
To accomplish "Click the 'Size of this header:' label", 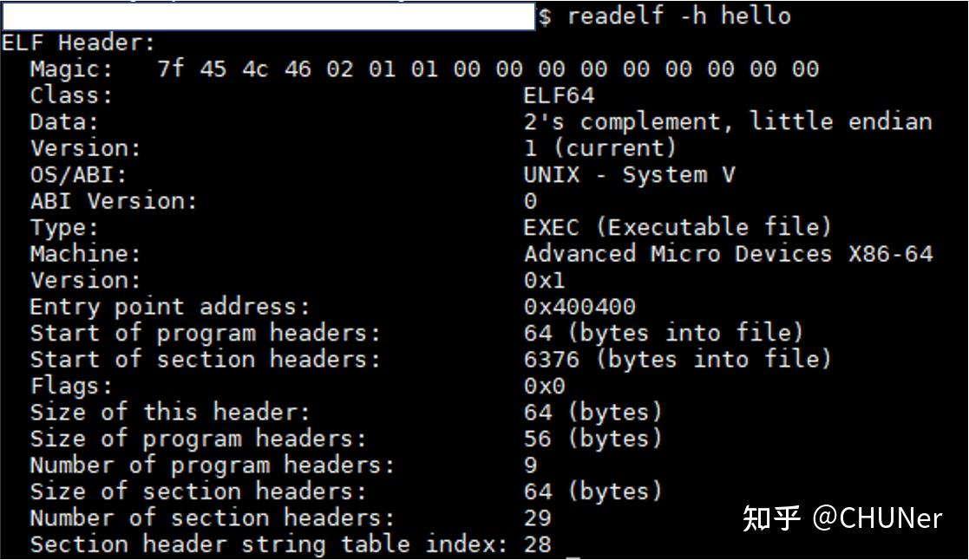I will click(x=169, y=412).
